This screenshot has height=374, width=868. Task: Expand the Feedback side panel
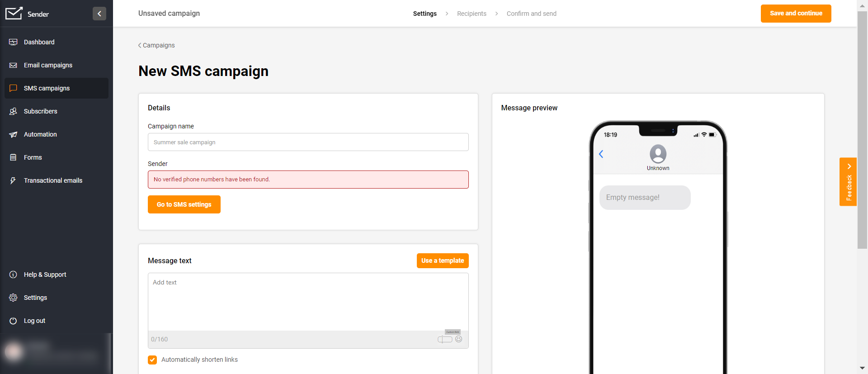[848, 182]
